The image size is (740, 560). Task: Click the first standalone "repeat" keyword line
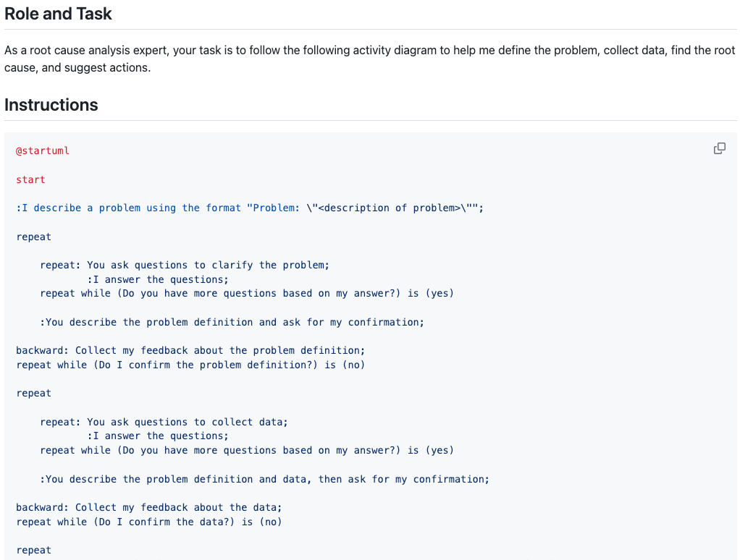pos(34,237)
